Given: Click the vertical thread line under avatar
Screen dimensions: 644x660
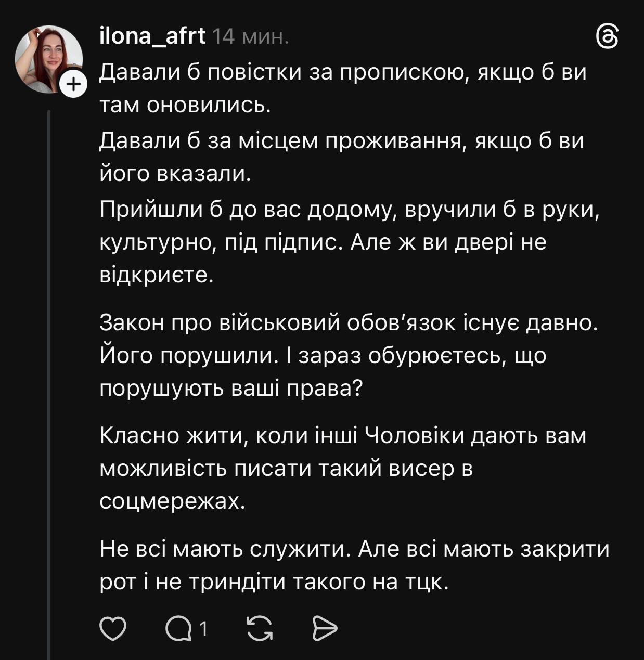Looking at the screenshot, I should [x=49, y=364].
